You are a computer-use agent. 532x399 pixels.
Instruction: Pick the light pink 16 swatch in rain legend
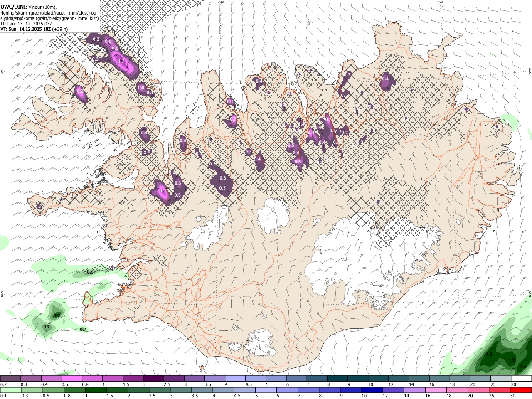(436, 390)
